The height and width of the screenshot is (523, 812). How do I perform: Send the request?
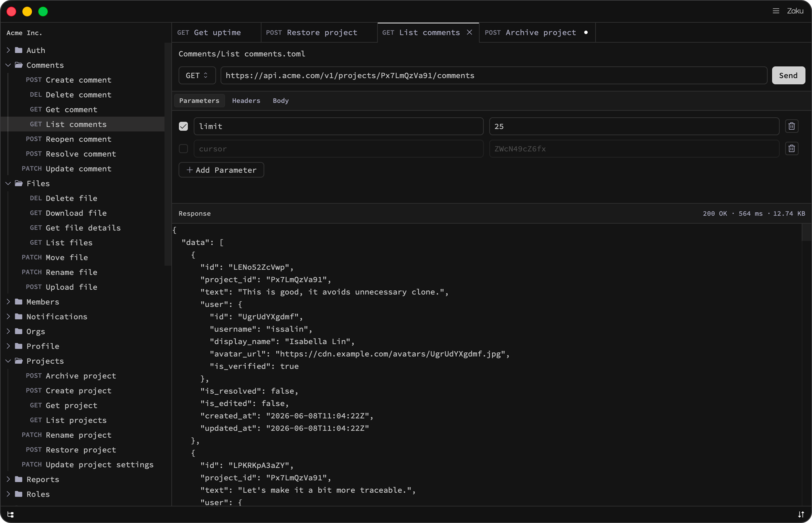click(x=788, y=75)
